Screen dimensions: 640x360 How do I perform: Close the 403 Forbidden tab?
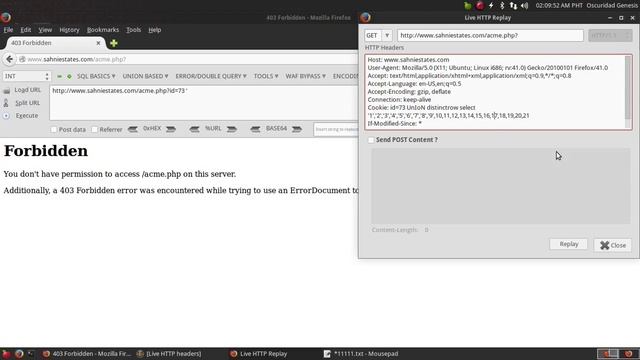98,43
